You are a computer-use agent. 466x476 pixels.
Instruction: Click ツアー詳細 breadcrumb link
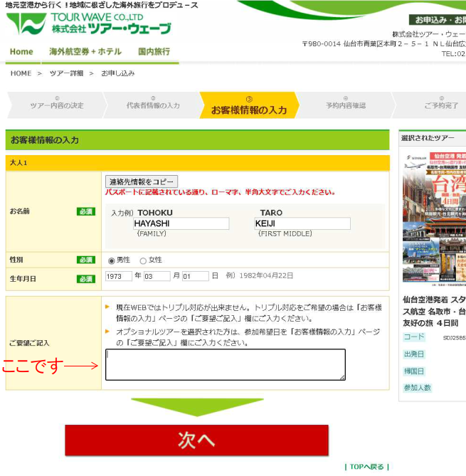pos(66,73)
